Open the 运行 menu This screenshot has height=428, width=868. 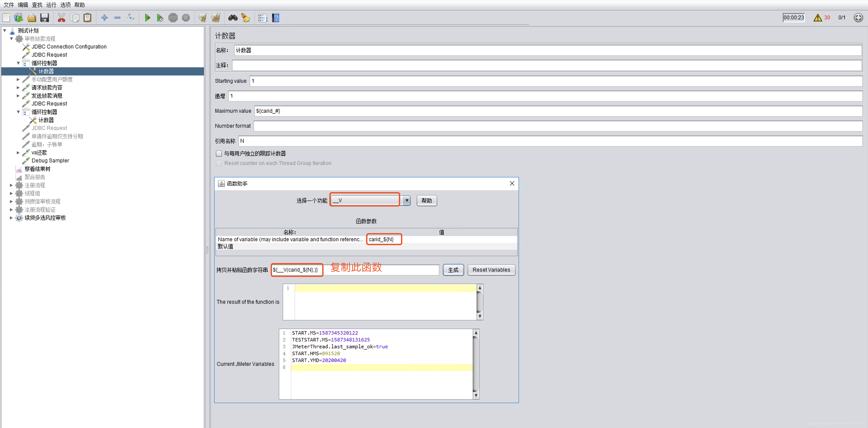click(51, 5)
